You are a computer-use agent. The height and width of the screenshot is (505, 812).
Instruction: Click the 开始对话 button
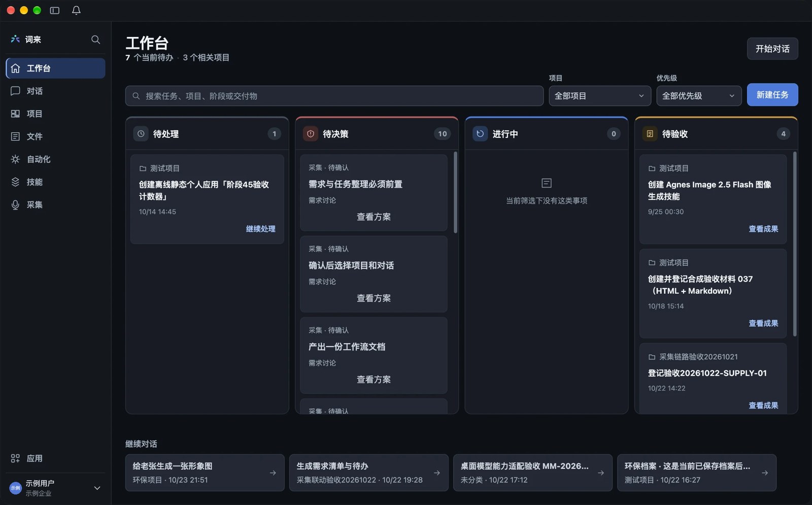(x=772, y=49)
